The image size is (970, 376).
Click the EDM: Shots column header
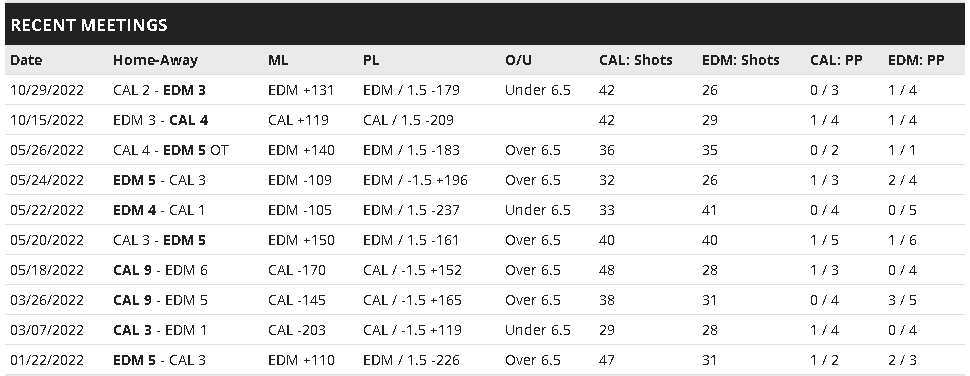pyautogui.click(x=740, y=61)
